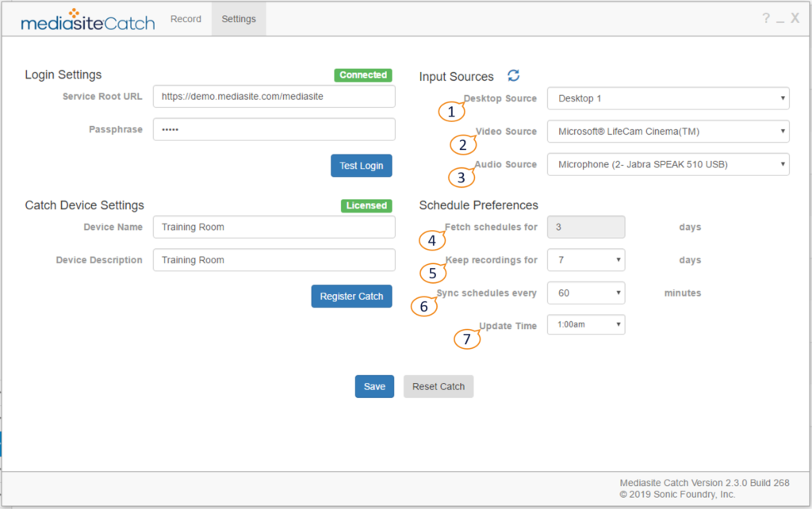Click the green Licensed status badge

[366, 205]
